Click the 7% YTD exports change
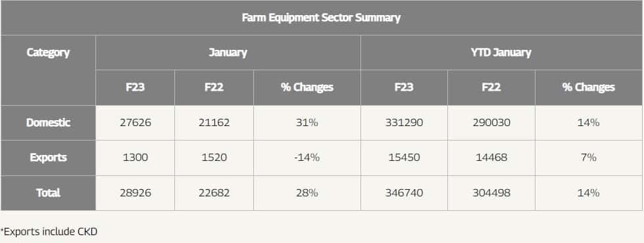Screen dimensions: 644x243 (x=589, y=158)
